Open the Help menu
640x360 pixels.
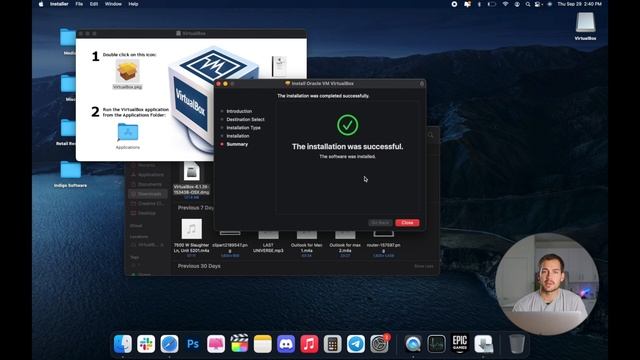[x=133, y=4]
